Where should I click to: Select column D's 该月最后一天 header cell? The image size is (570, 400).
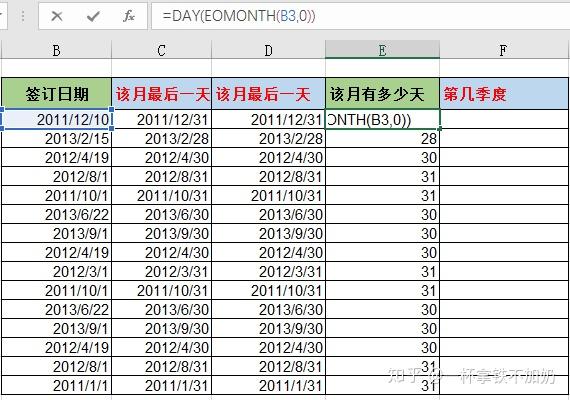(x=268, y=93)
